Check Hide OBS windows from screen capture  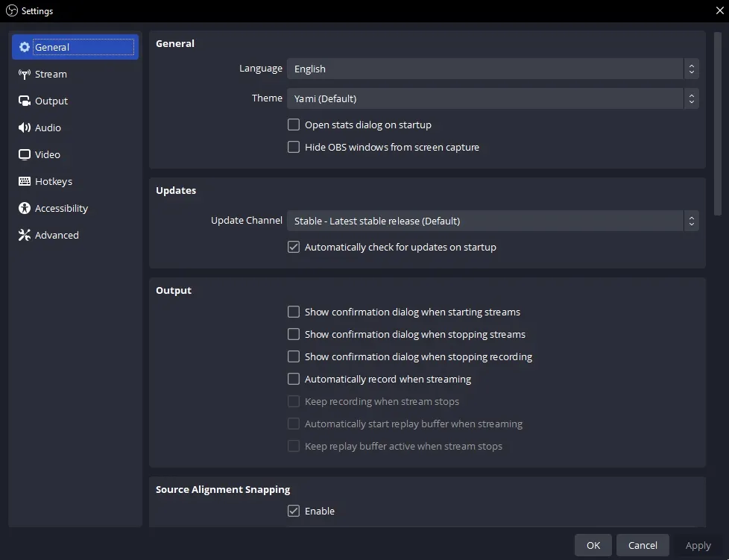[294, 147]
